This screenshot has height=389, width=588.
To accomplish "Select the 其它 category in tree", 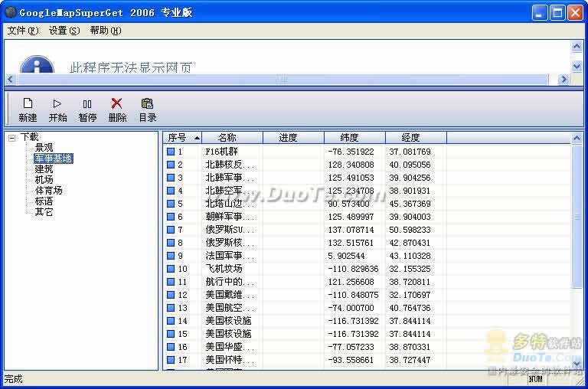I will 44,212.
